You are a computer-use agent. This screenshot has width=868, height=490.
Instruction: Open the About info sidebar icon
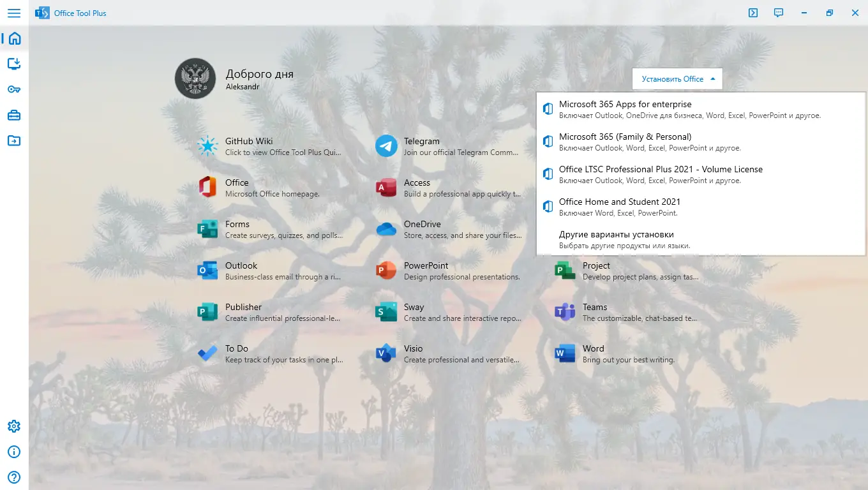14,452
